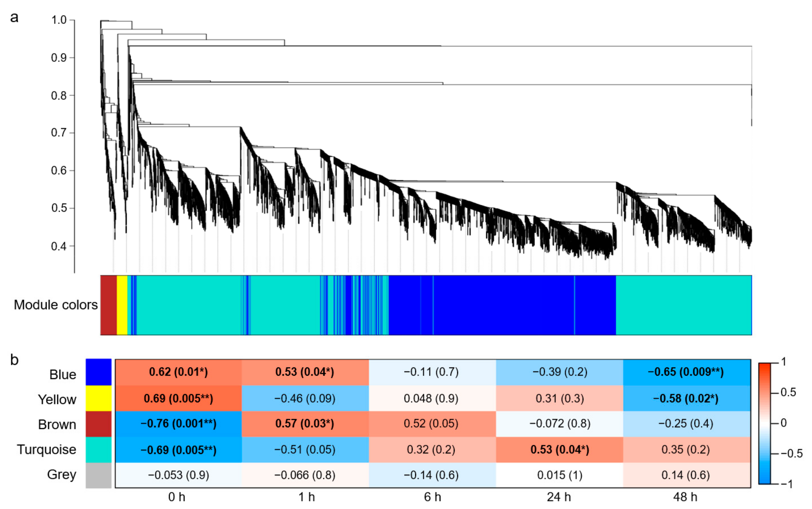Click the red brown segment of module bar
Screen dimensions: 812x509
coord(108,305)
